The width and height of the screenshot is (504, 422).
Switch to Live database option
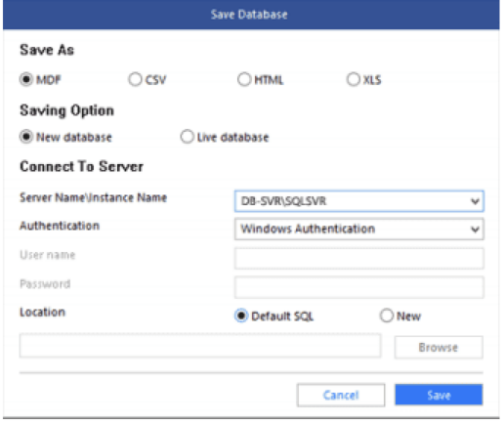coord(188,137)
